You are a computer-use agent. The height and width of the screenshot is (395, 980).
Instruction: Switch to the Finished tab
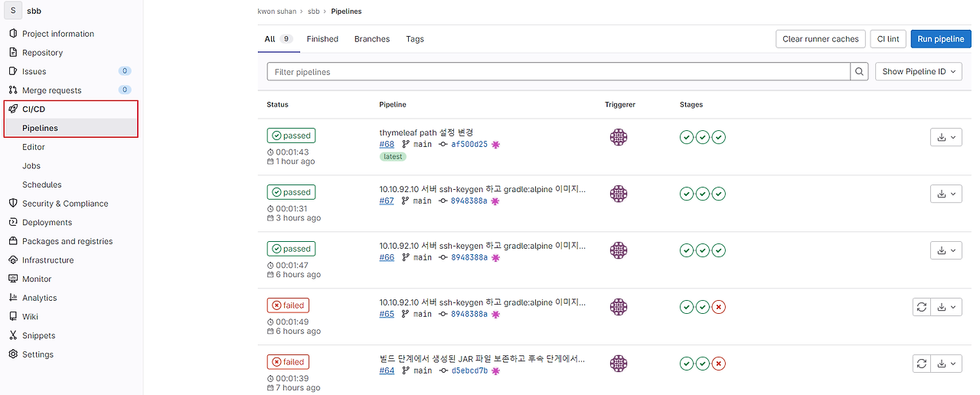(x=322, y=39)
